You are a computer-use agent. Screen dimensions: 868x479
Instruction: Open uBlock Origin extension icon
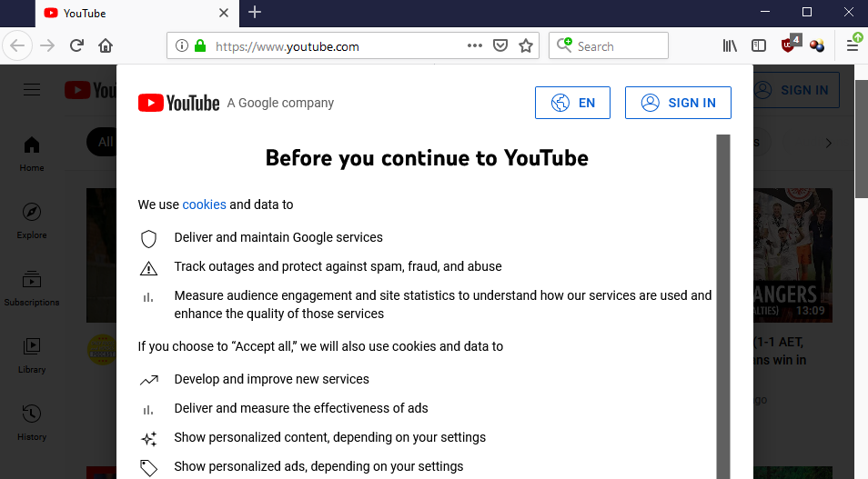click(x=790, y=45)
